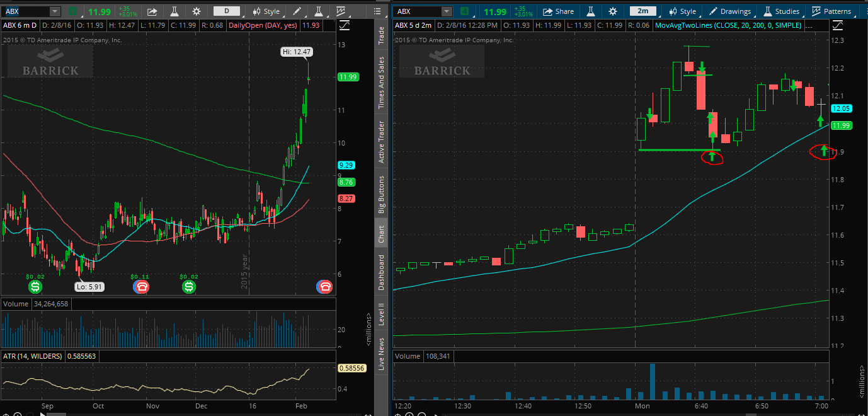
Task: Click the 9.29 cyan price tag
Action: [346, 165]
